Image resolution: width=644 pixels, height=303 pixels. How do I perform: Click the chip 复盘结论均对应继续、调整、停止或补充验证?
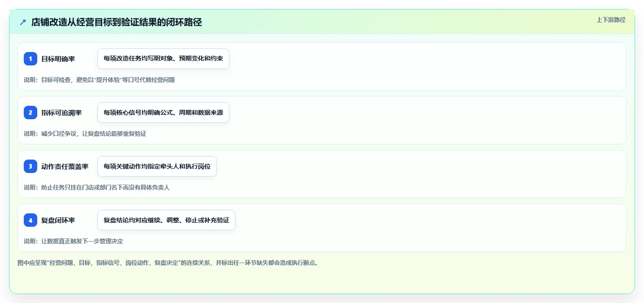click(166, 220)
